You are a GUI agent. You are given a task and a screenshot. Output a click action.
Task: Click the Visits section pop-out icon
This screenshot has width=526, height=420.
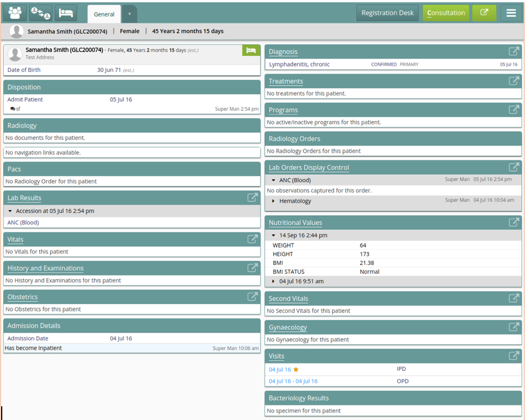(x=513, y=356)
